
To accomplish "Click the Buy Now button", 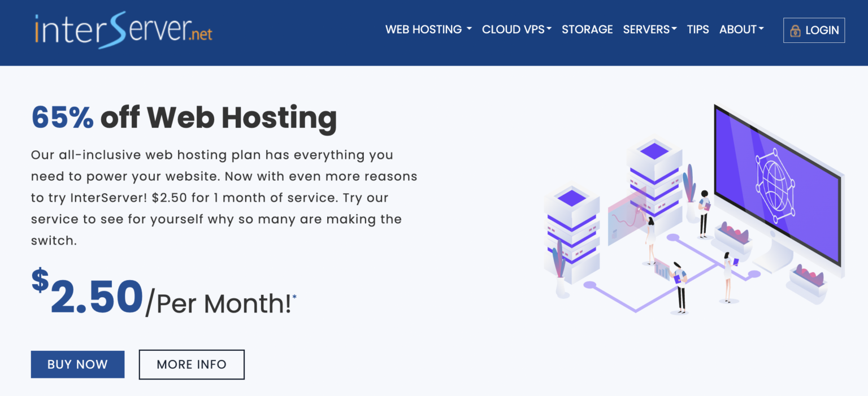I will pyautogui.click(x=77, y=364).
